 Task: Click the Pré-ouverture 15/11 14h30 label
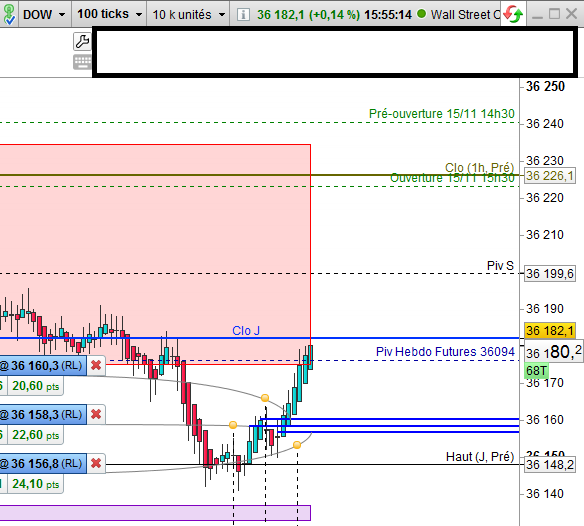[x=442, y=114]
